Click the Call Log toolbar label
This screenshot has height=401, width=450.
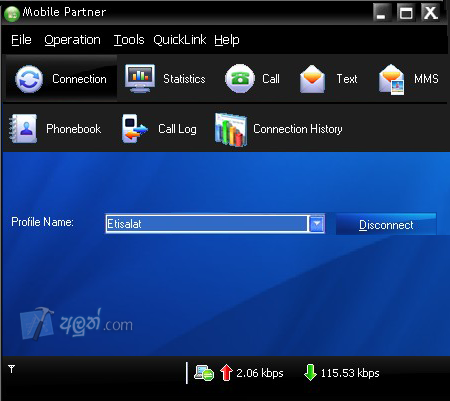pyautogui.click(x=177, y=129)
